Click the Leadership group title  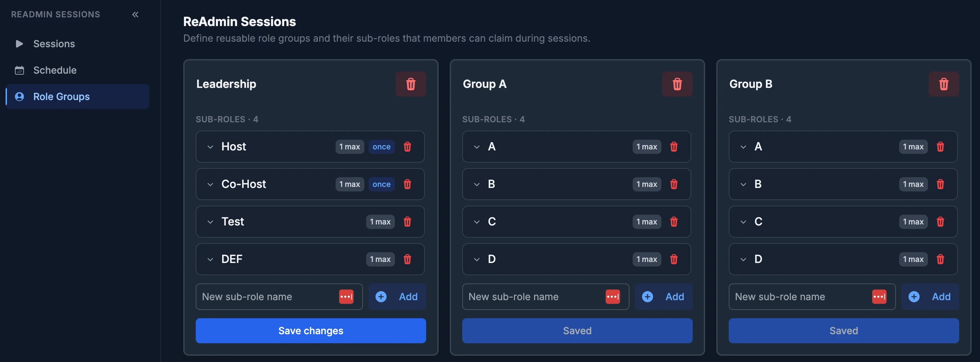click(226, 84)
